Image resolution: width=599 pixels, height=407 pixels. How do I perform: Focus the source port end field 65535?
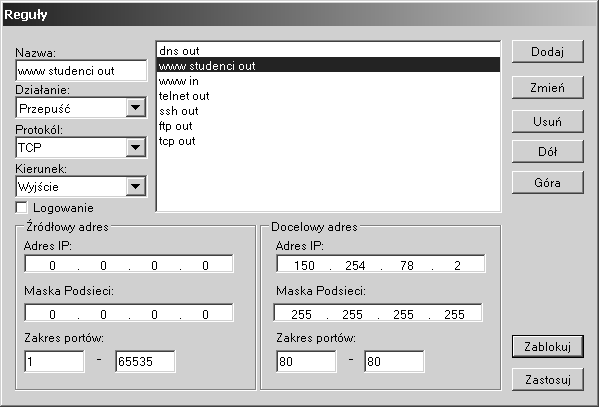[145, 361]
